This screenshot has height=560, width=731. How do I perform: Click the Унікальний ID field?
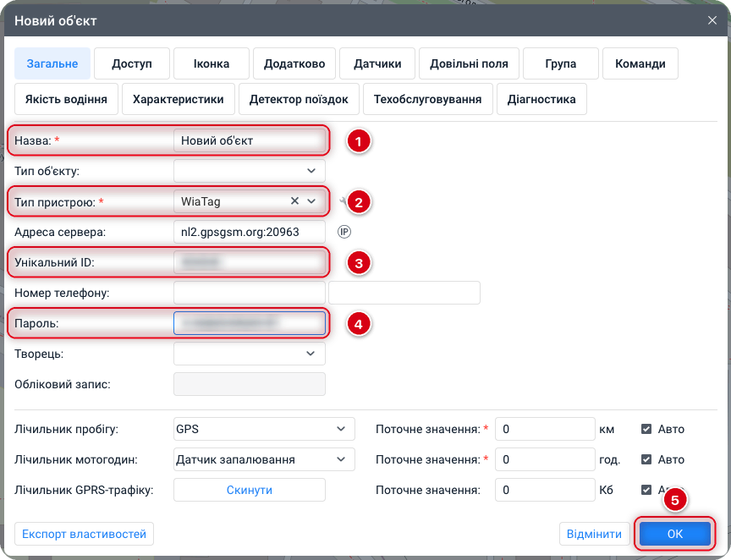250,262
